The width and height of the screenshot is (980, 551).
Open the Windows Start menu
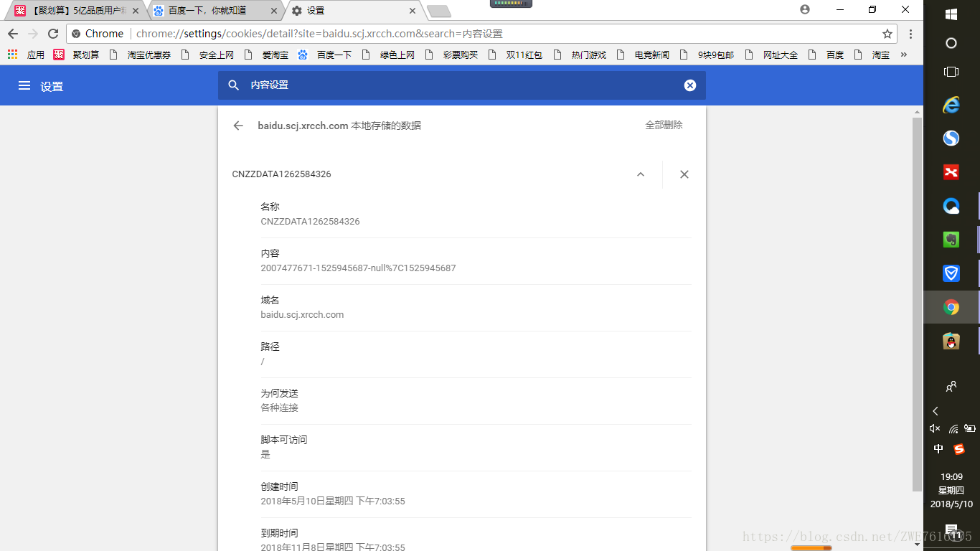[951, 14]
